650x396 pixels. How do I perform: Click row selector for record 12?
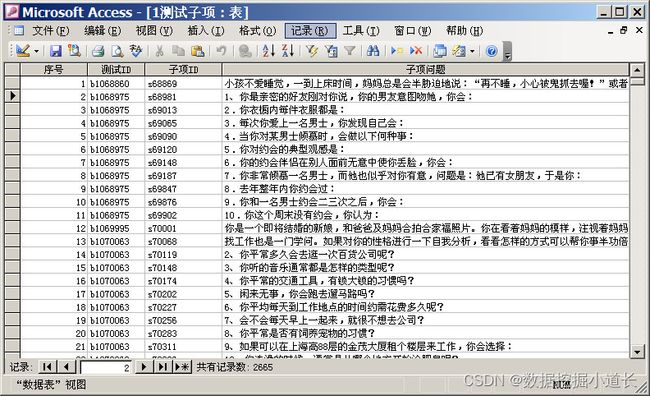coord(12,228)
